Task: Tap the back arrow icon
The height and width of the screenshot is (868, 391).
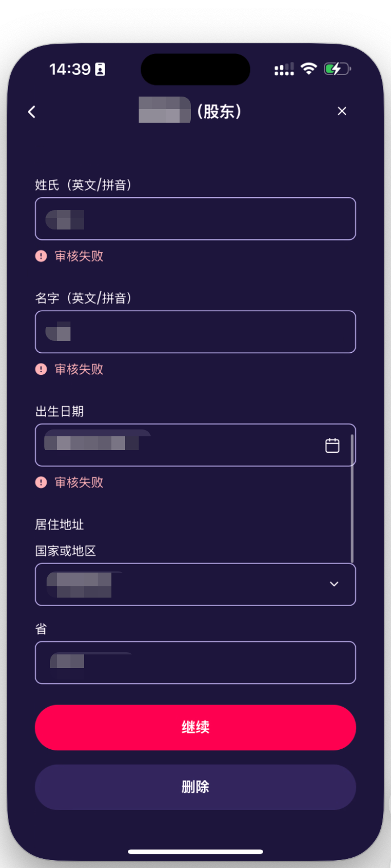Action: pos(32,112)
